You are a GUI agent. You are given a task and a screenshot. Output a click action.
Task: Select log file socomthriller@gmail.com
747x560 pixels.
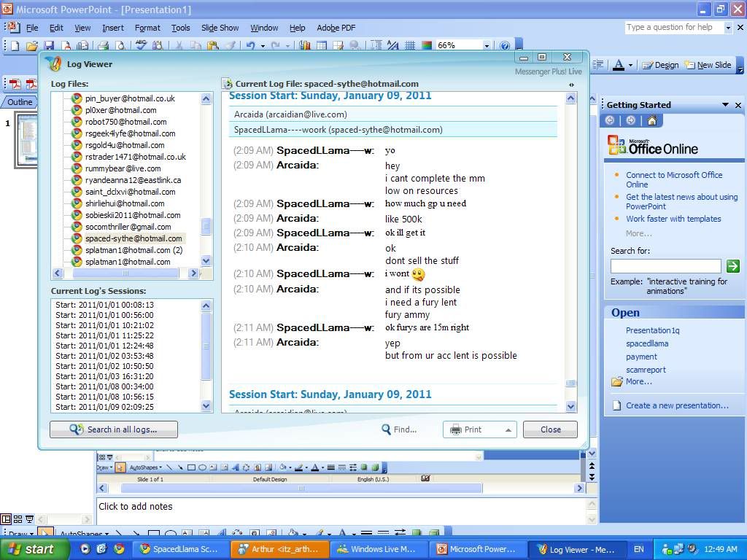coord(128,227)
